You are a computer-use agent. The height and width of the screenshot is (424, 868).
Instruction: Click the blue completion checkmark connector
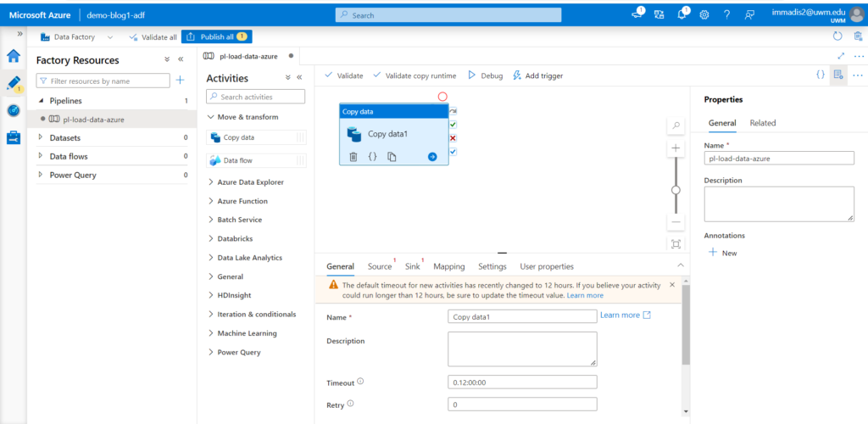pos(453,152)
